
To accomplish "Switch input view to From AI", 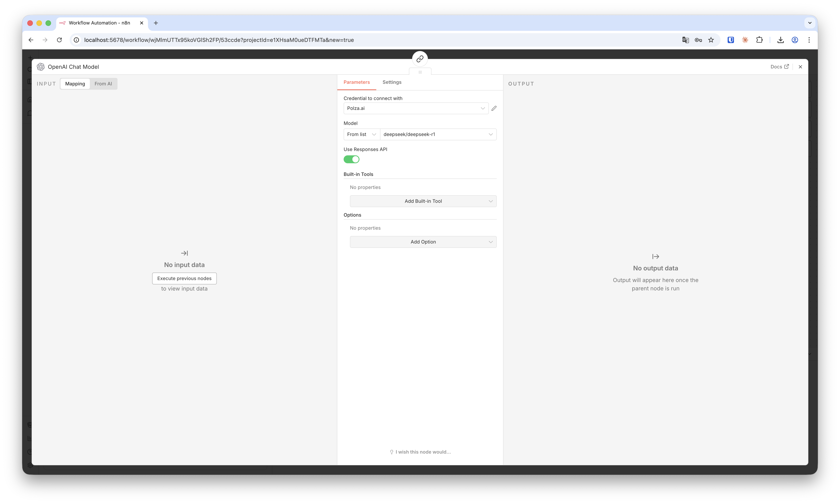I will 103,84.
